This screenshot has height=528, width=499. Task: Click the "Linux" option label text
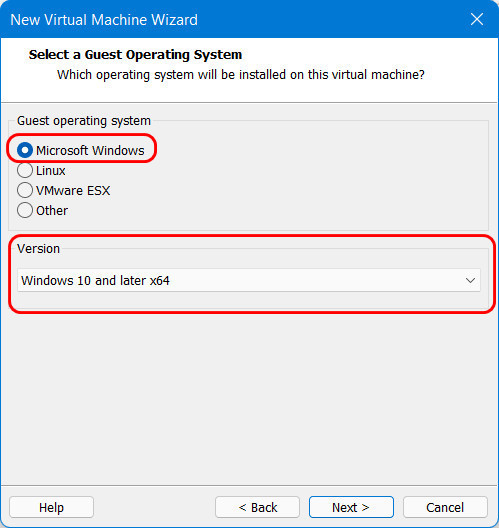tap(51, 171)
